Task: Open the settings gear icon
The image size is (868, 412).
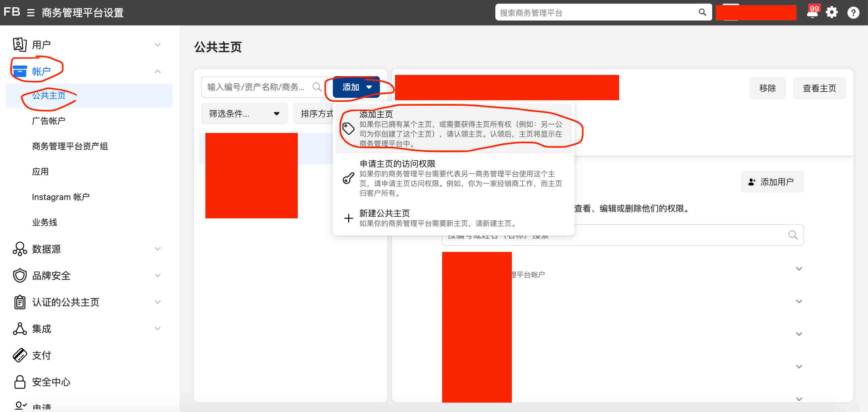Action: pos(832,13)
